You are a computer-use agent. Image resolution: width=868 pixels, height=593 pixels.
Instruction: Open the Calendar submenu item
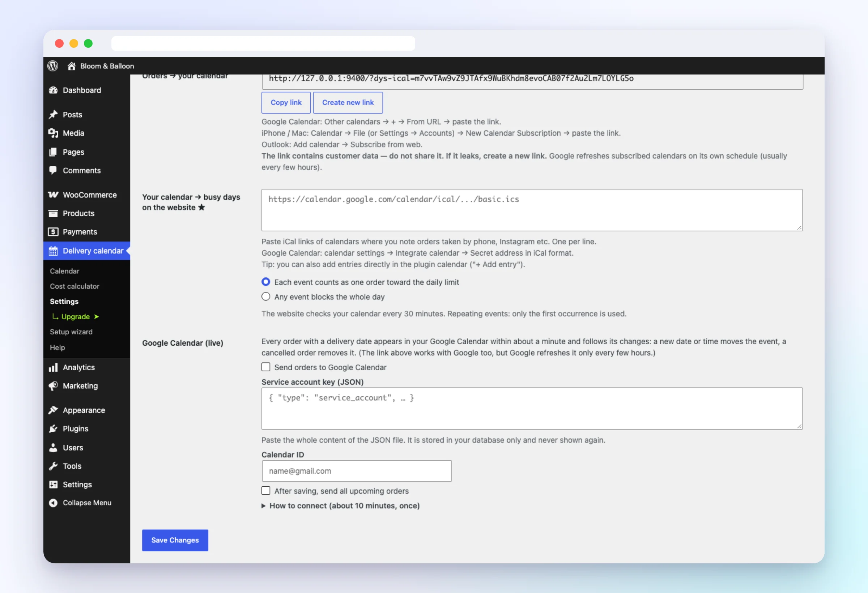tap(65, 271)
